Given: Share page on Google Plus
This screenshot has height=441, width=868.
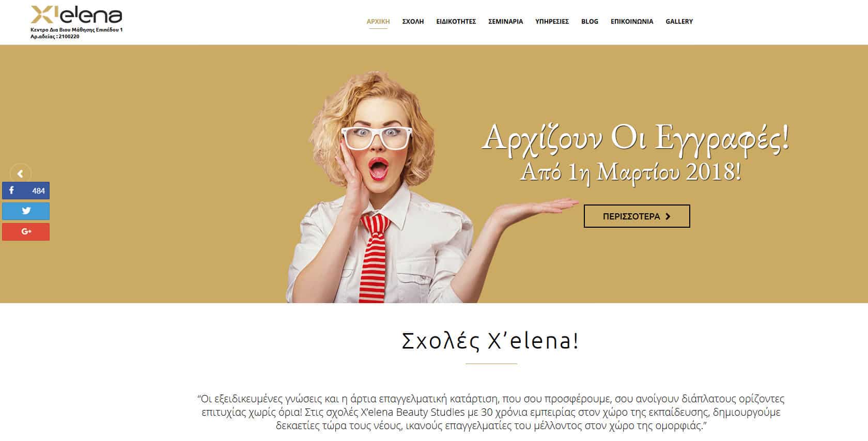Looking at the screenshot, I should point(26,232).
